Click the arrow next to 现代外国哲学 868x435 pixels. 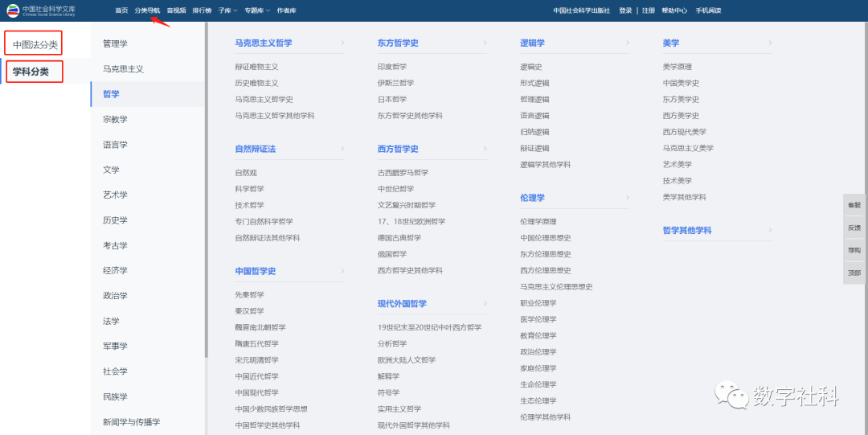[x=485, y=304]
